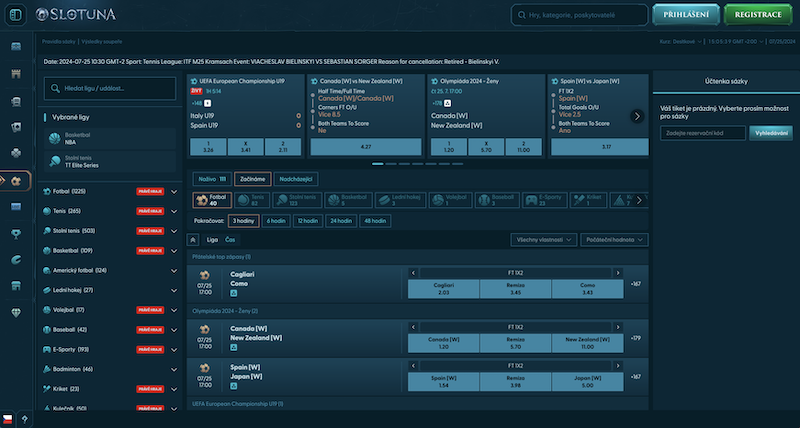Toggle sorting by Čas
This screenshot has width=800, height=428.
(x=230, y=240)
